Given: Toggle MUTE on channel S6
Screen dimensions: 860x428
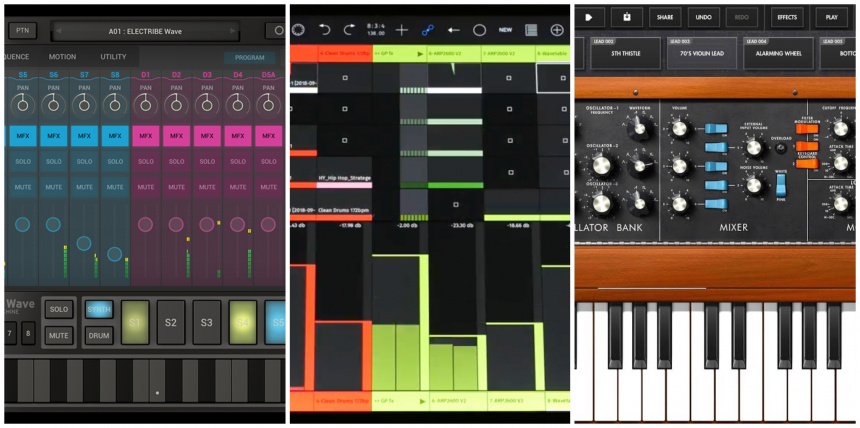Looking at the screenshot, I should [x=54, y=187].
